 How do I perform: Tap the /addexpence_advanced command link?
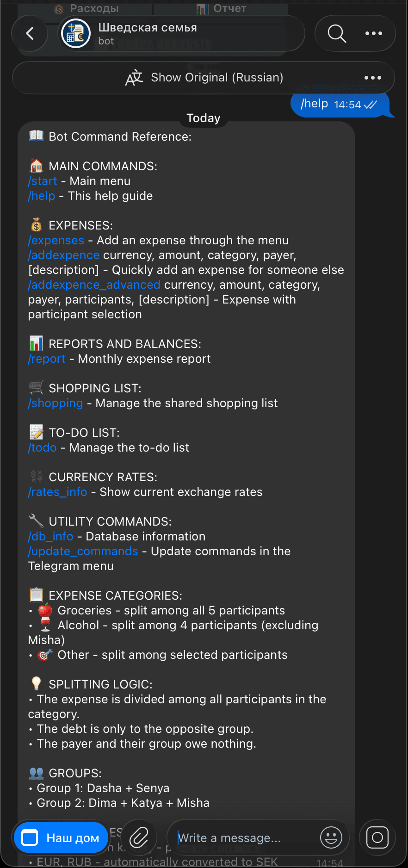pyautogui.click(x=94, y=285)
